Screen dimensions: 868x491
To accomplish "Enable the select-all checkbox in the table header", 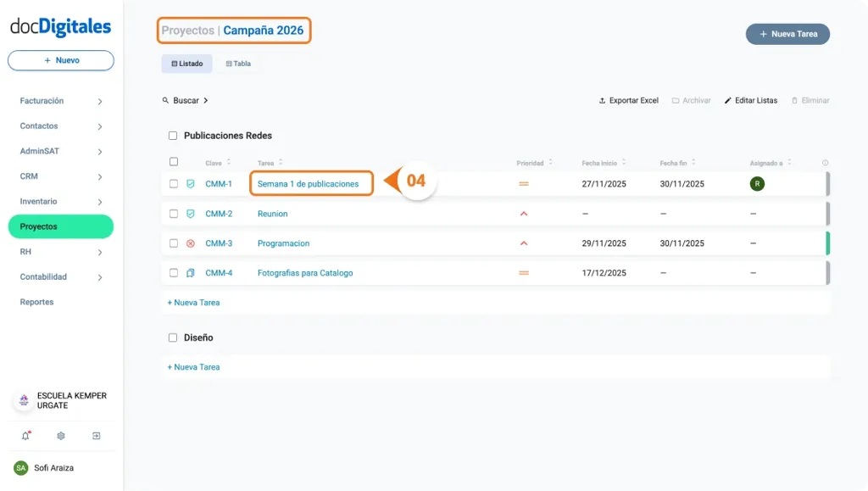I will 174,160.
